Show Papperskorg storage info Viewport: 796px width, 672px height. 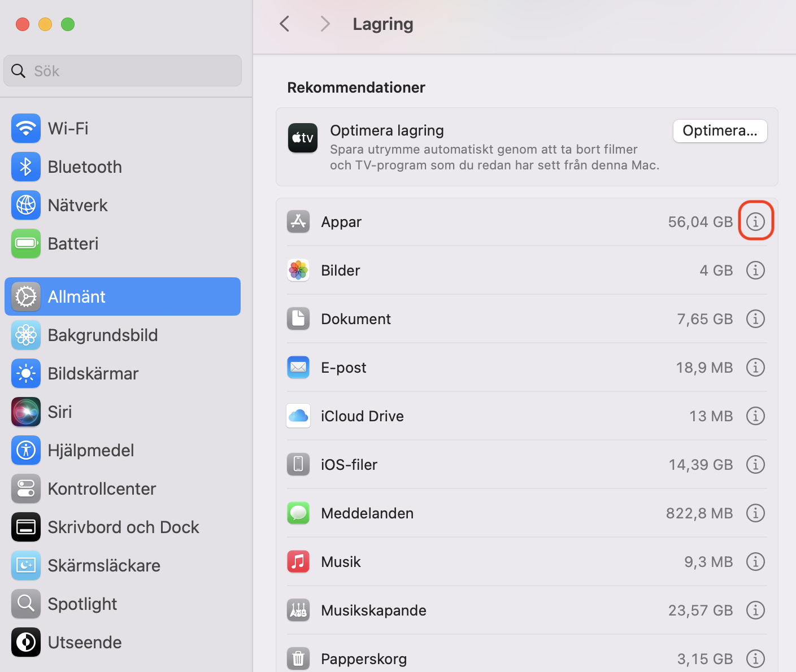(x=755, y=659)
